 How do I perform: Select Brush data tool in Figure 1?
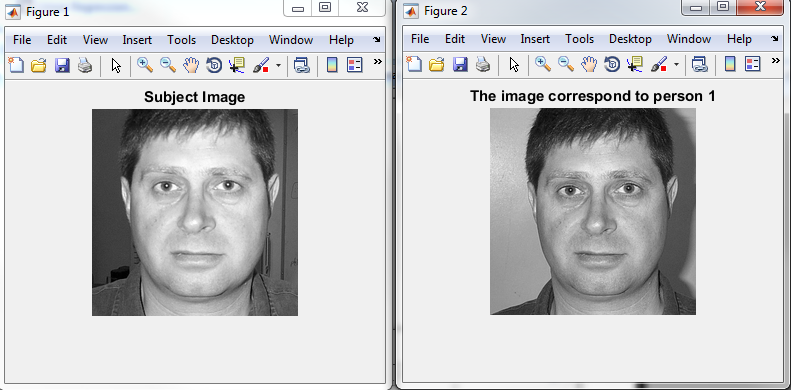coord(262,65)
